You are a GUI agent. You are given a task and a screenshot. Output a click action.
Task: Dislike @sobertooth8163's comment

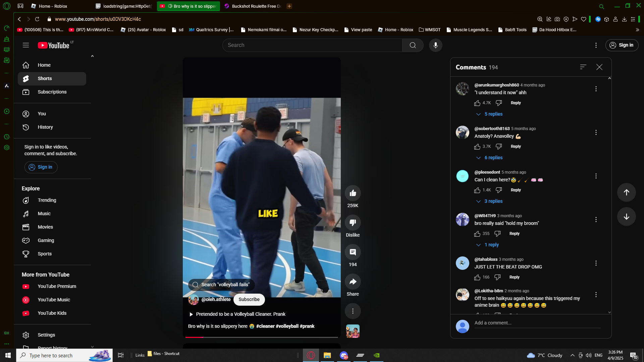point(499,146)
